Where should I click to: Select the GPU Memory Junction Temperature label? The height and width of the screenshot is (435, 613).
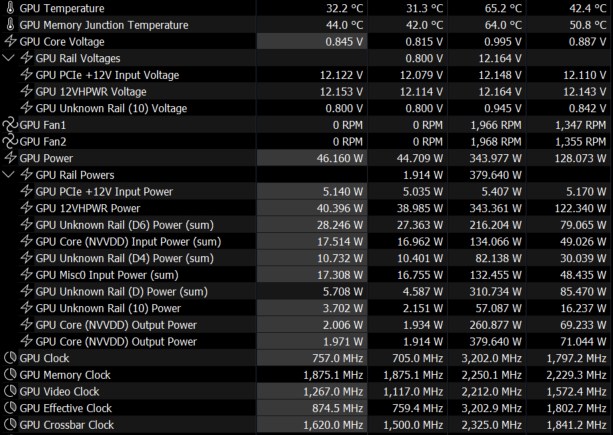coord(104,25)
